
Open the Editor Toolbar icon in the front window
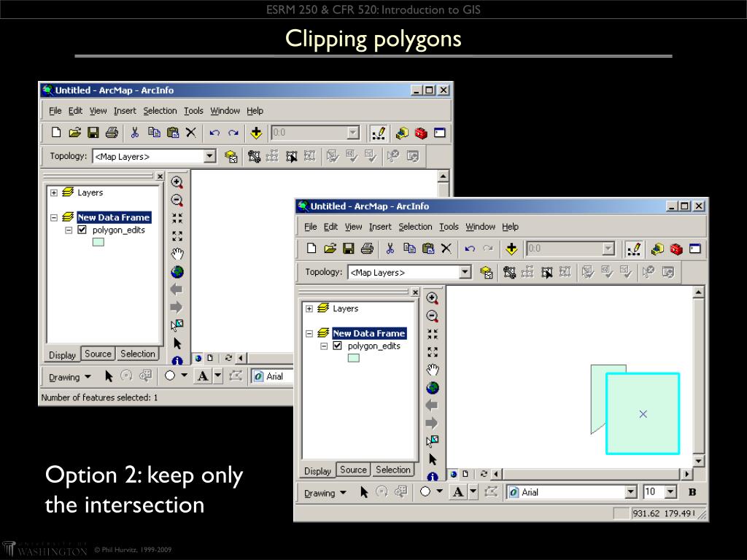click(x=634, y=249)
